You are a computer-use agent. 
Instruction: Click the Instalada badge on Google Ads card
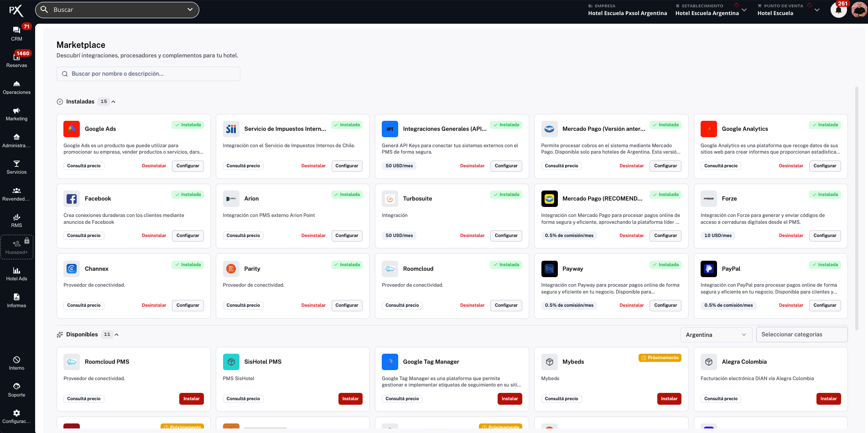[x=188, y=125]
